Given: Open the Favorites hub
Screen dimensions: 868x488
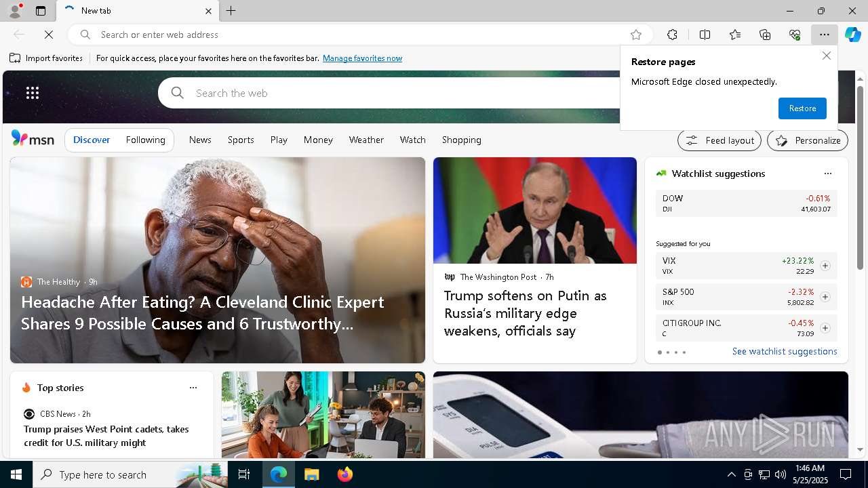Looking at the screenshot, I should coord(735,35).
